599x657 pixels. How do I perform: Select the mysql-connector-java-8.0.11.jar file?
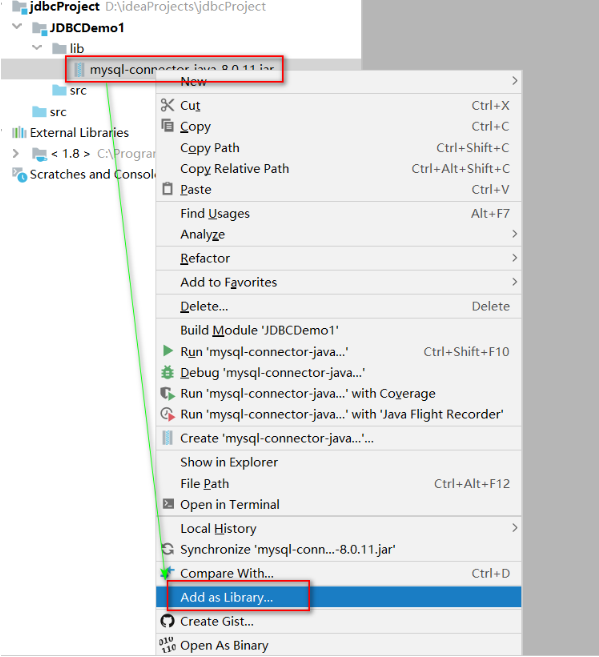tap(182, 69)
